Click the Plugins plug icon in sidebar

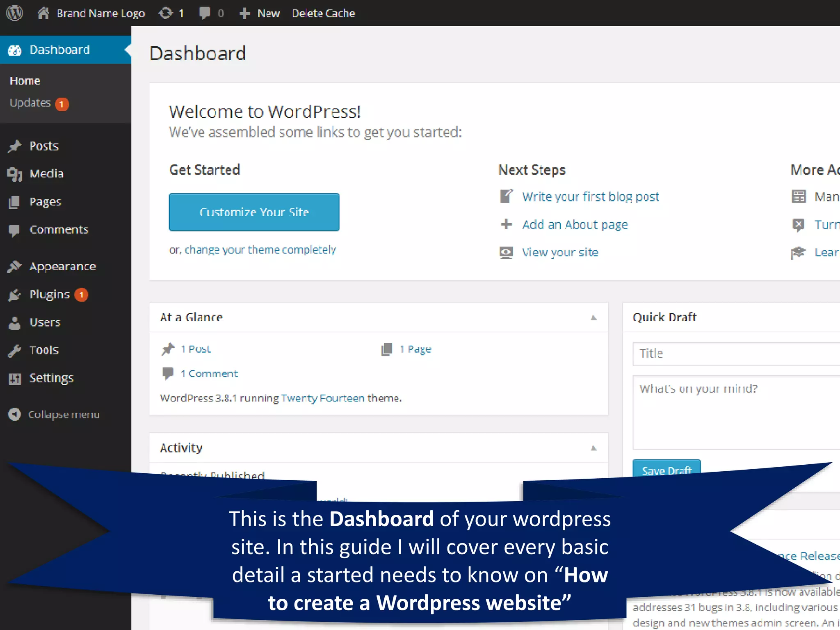(14, 294)
